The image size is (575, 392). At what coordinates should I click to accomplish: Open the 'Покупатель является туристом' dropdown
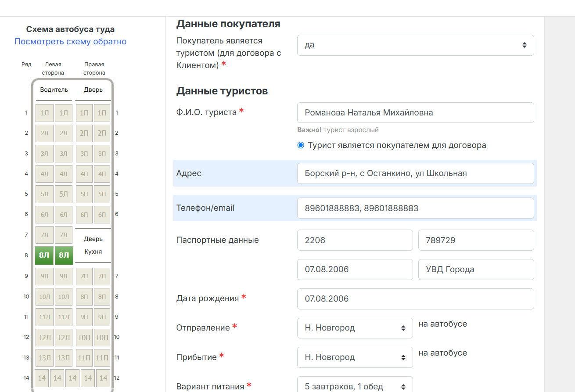[x=415, y=45]
